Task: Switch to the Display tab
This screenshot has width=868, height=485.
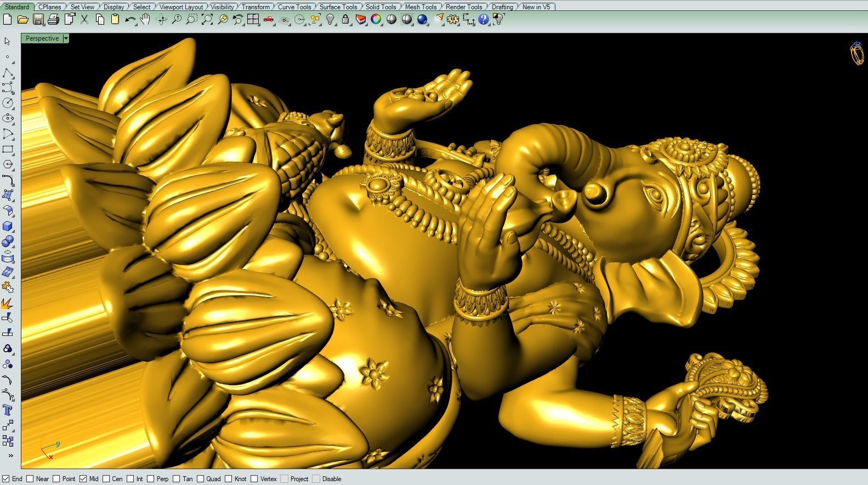Action: [x=114, y=7]
